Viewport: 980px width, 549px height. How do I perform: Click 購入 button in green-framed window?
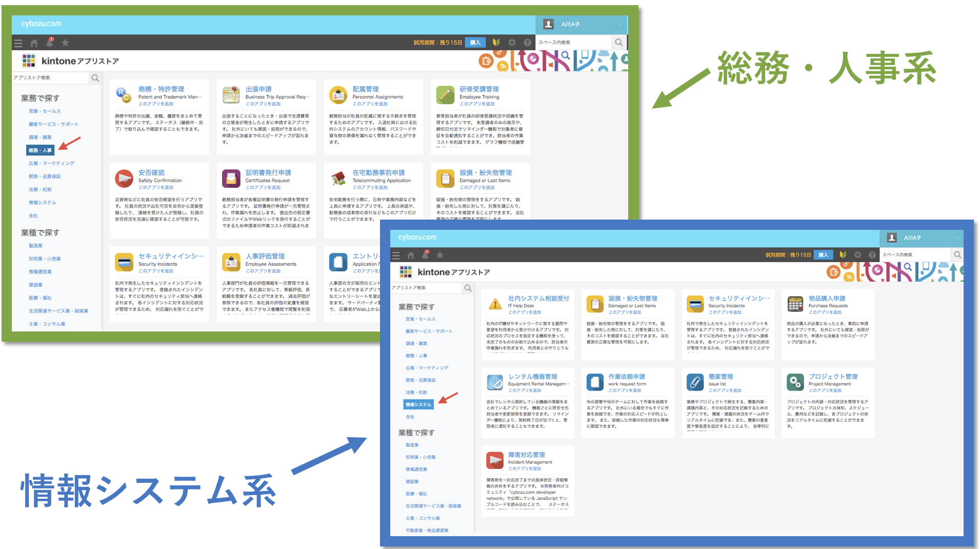[x=475, y=43]
